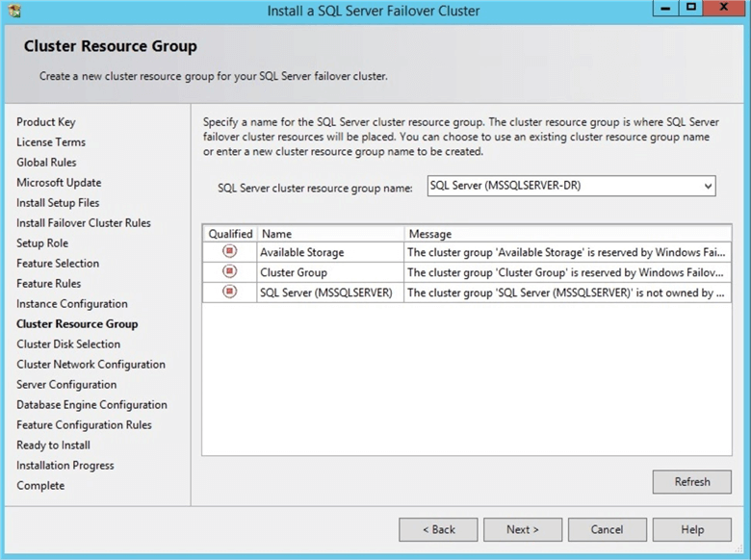Select the SQL Server (MSSQLSERVER) name cell
Screen dimensions: 751x560
tap(330, 293)
